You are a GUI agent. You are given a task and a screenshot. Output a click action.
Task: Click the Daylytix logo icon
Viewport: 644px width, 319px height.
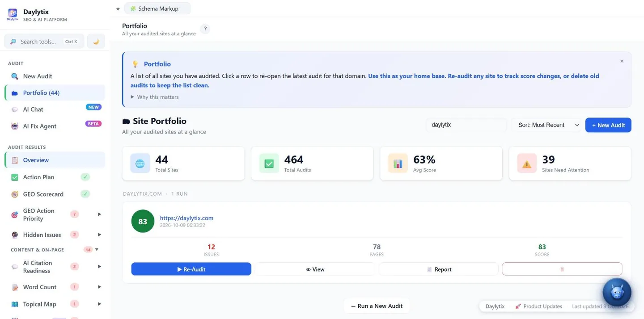13,14
